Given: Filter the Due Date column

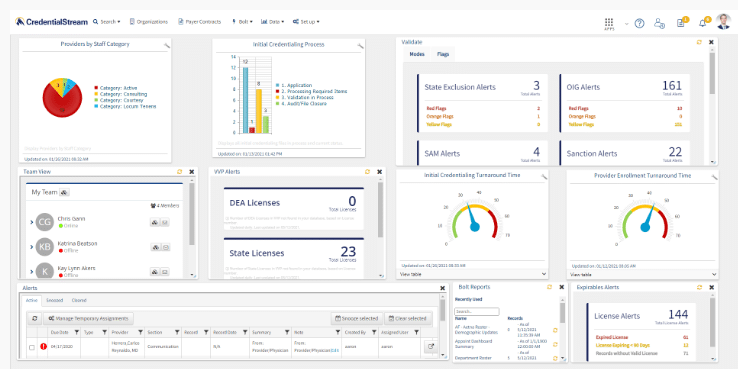Looking at the screenshot, I should point(77,332).
